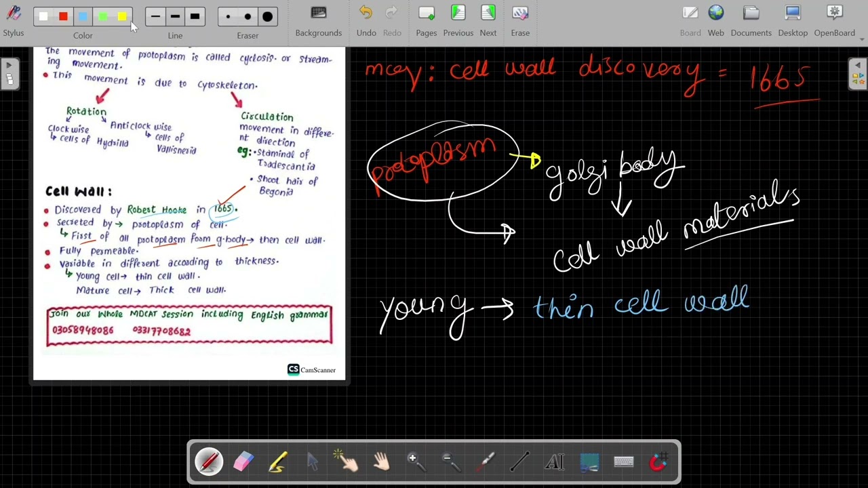Open the Documents view
Screen dimensions: 868x488
click(x=751, y=20)
